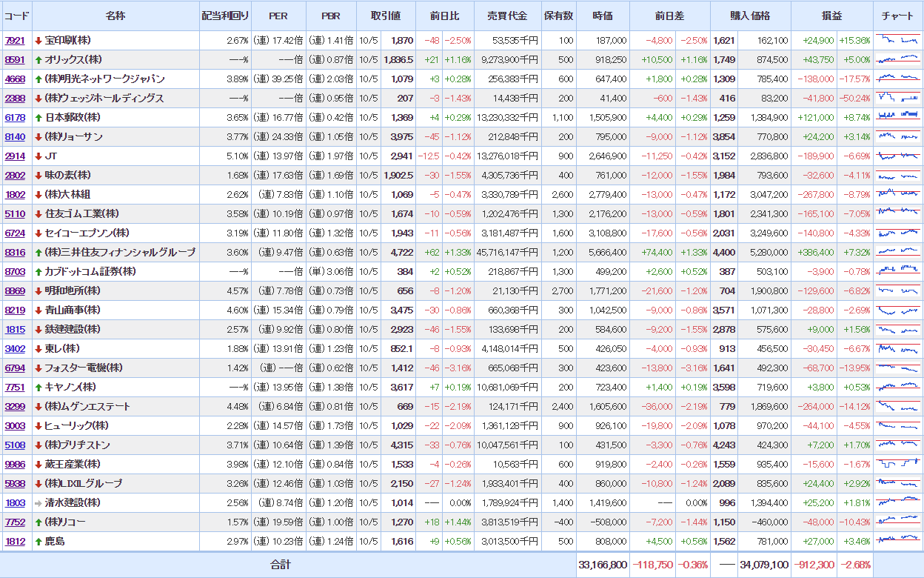Click the up arrow icon next to 鹿島
924x578 pixels.
pyautogui.click(x=38, y=542)
